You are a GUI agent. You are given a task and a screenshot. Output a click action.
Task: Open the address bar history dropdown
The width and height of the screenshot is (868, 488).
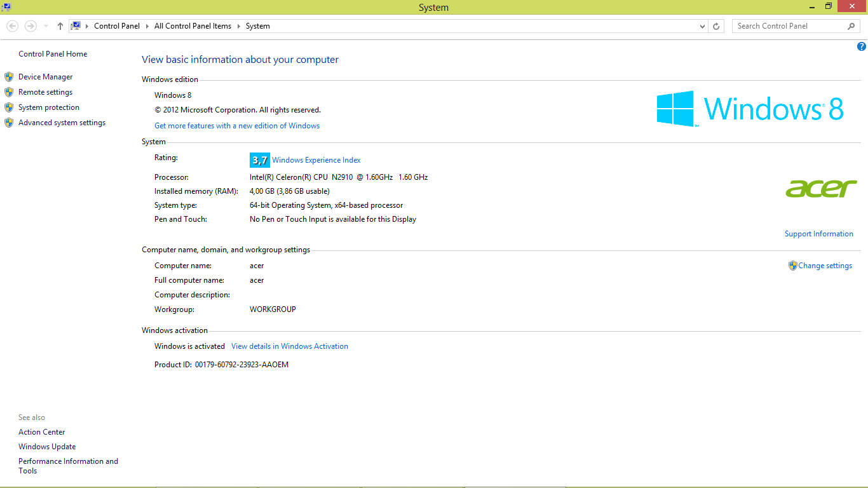[x=702, y=27]
